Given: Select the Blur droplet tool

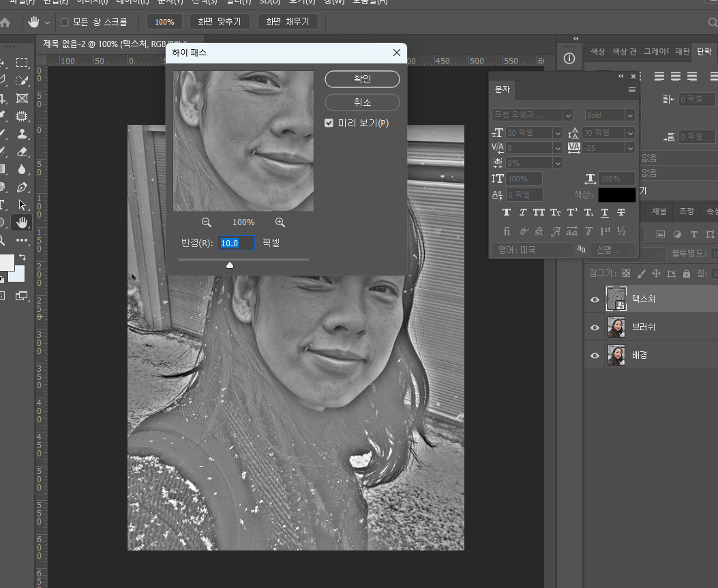Looking at the screenshot, I should pyautogui.click(x=22, y=169).
